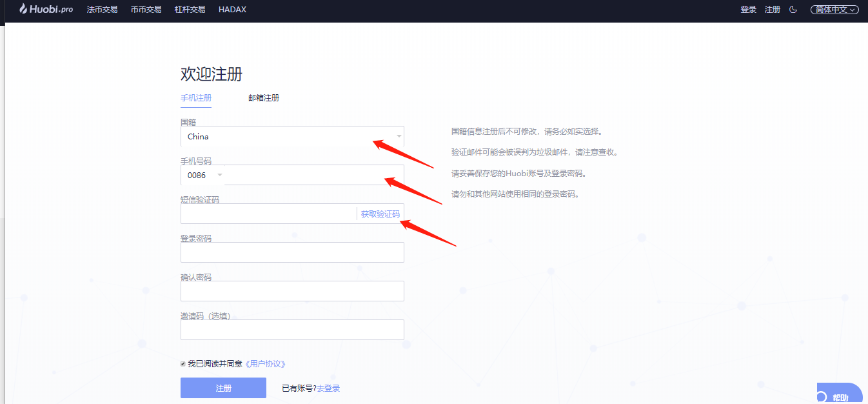Screen dimensions: 868x404
Task: Select the 手机注册 tab
Action: point(196,98)
